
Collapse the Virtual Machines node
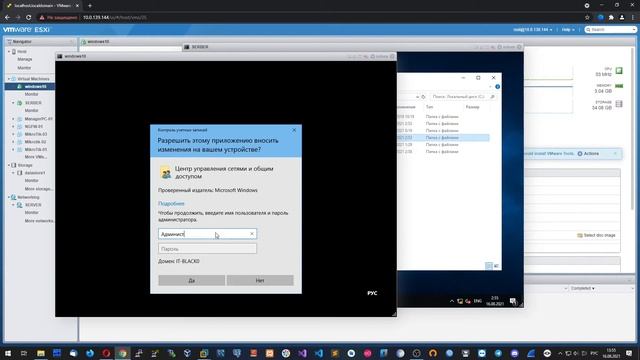[x=9, y=79]
